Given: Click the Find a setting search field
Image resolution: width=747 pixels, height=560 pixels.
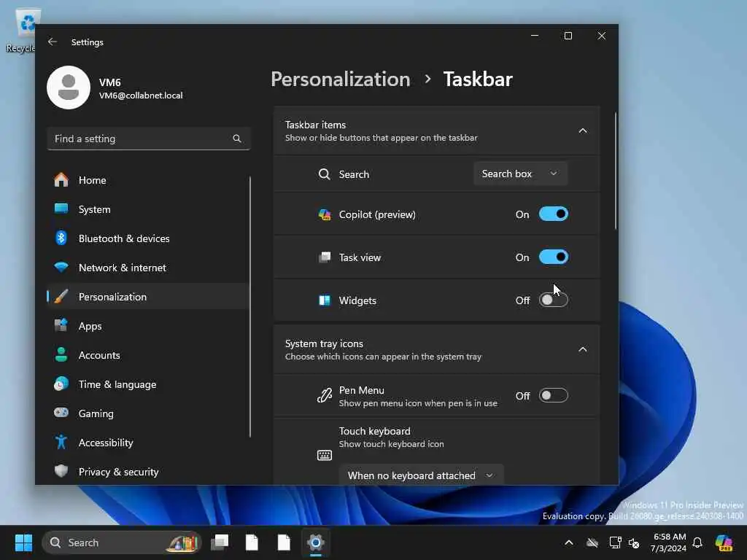Looking at the screenshot, I should coord(149,139).
